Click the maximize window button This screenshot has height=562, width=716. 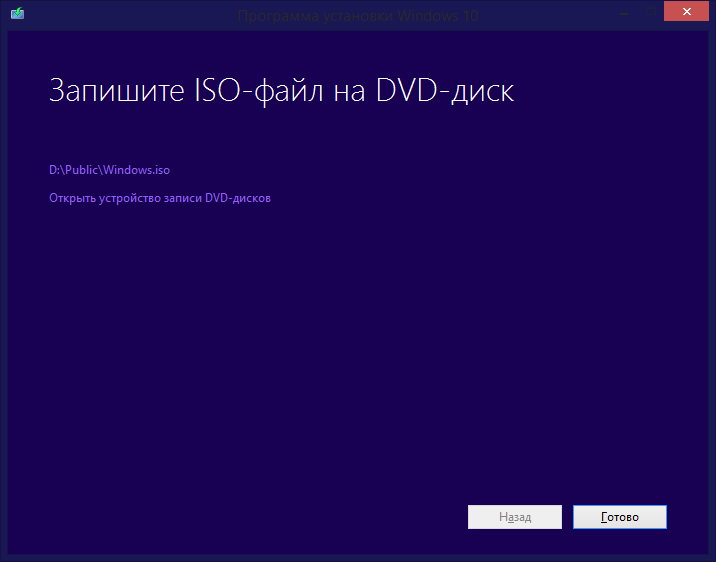coord(651,12)
